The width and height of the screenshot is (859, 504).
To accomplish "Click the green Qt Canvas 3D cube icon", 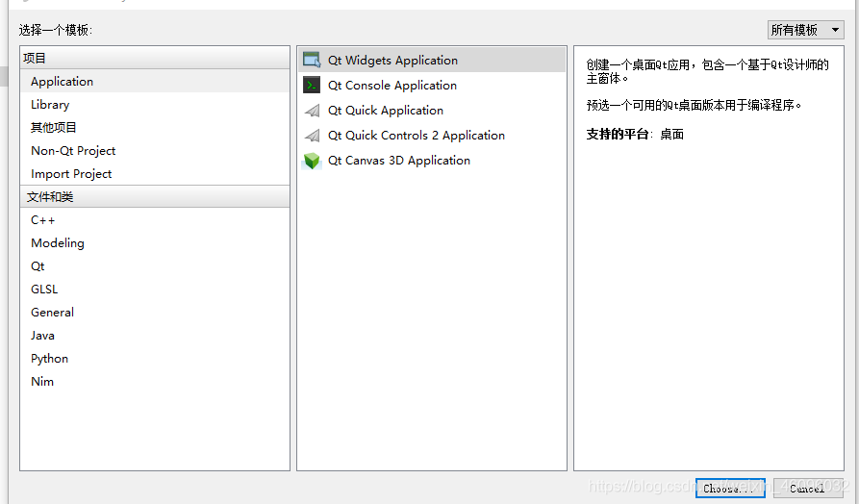I will click(312, 161).
